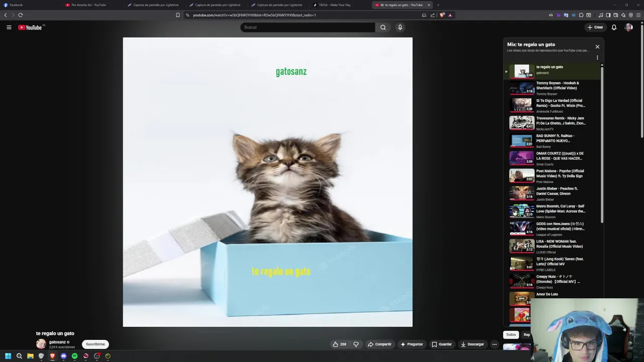This screenshot has width=644, height=362.
Task: Open a new browser tab
Action: [x=438, y=5]
